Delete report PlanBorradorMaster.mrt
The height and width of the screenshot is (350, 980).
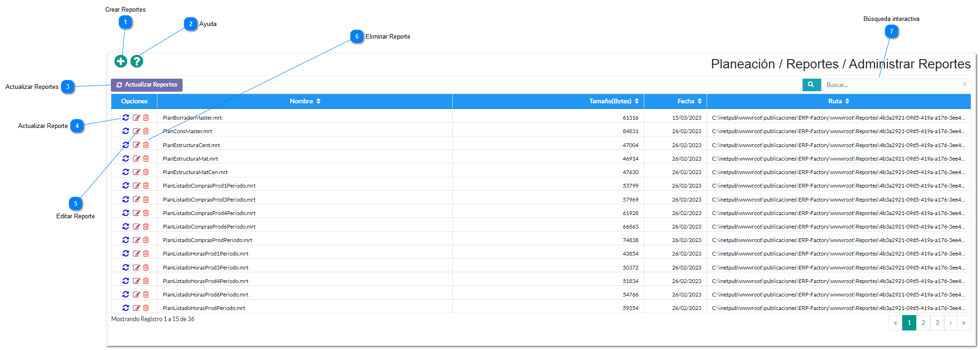[146, 117]
